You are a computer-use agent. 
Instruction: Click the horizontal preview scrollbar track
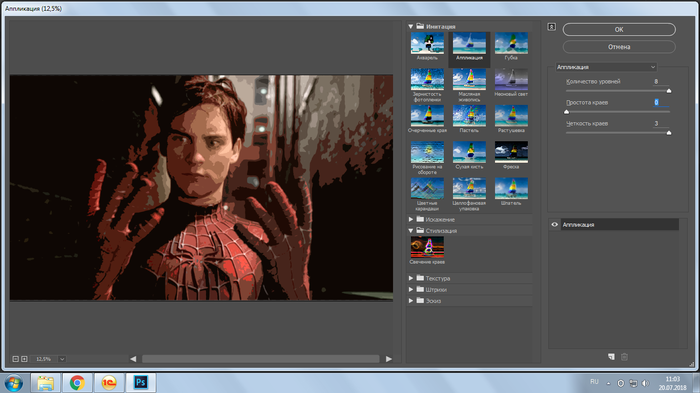pyautogui.click(x=261, y=359)
